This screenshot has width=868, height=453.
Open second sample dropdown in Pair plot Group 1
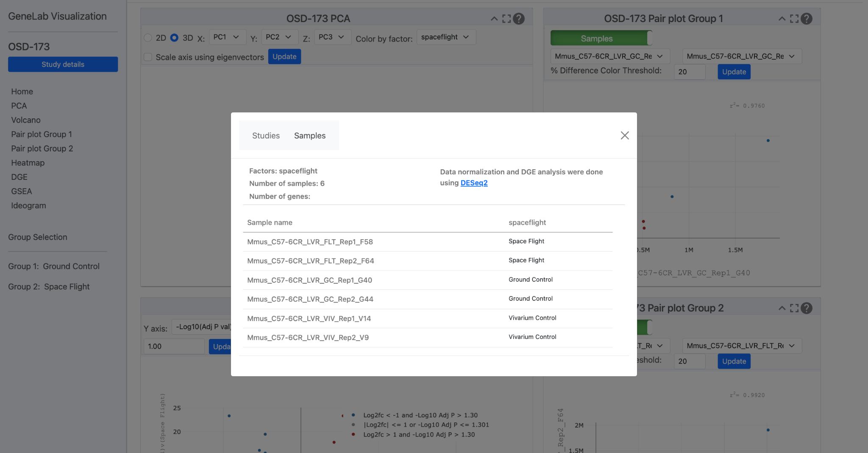click(x=742, y=56)
